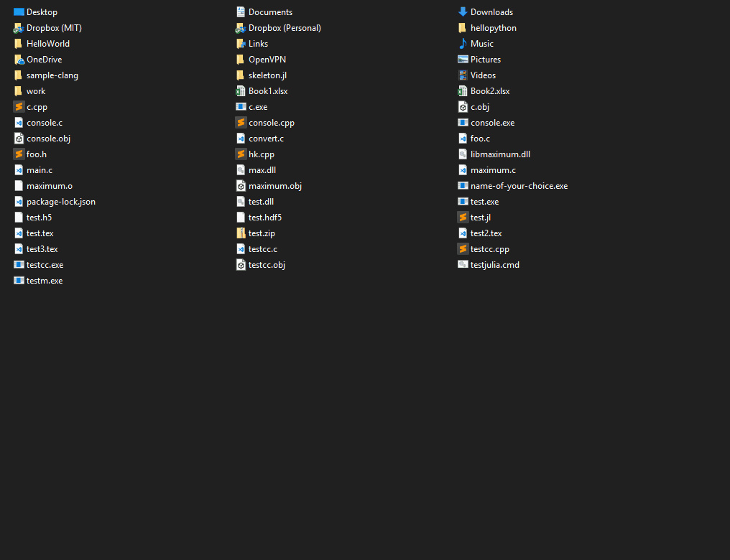Click the Sublime icon of hk.cpp
Image resolution: width=730 pixels, height=560 pixels.
pyautogui.click(x=241, y=154)
